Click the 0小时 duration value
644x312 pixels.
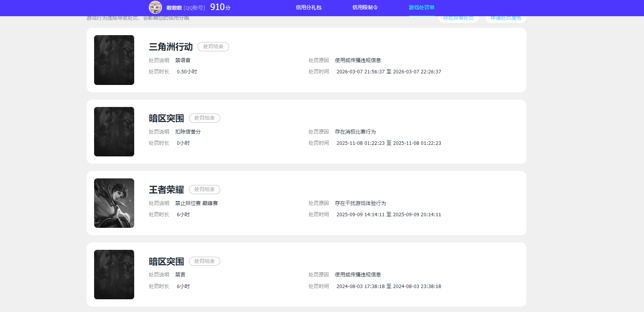pos(184,143)
